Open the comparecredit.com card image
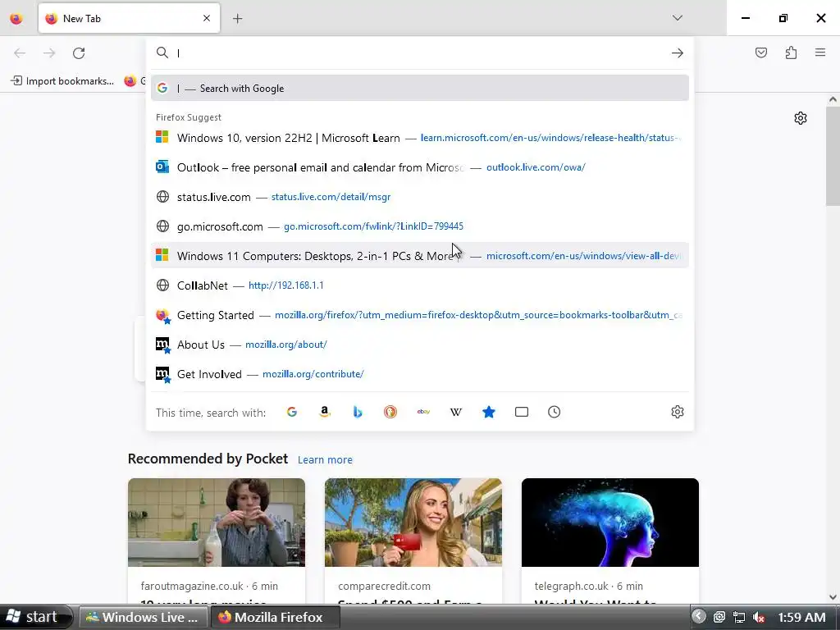Viewport: 840px width, 630px height. 413,523
